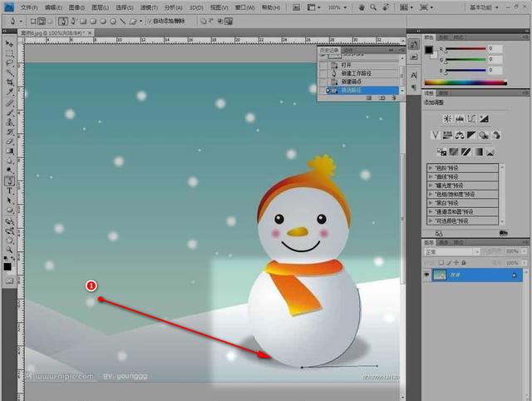Click the color spectrum ramp bar

pos(465,82)
